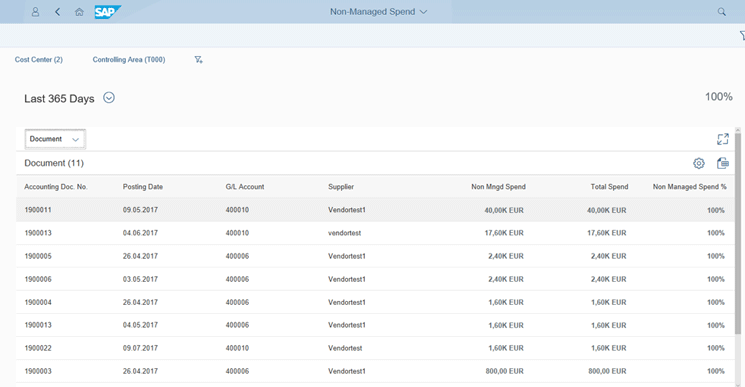Click the SAP logo
The image size is (745, 387).
108,12
